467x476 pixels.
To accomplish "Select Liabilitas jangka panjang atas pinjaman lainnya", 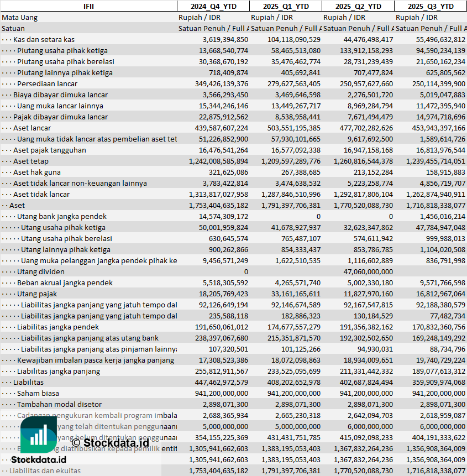I will click(99, 349).
